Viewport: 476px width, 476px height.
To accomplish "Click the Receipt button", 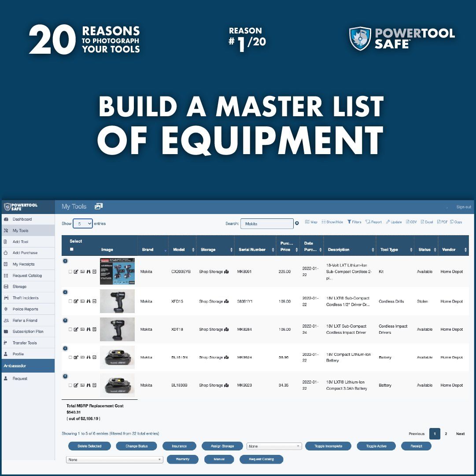I will pos(416,446).
